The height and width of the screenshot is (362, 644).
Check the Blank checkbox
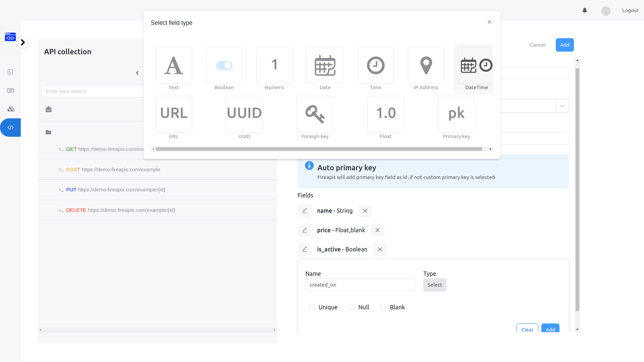[383, 307]
